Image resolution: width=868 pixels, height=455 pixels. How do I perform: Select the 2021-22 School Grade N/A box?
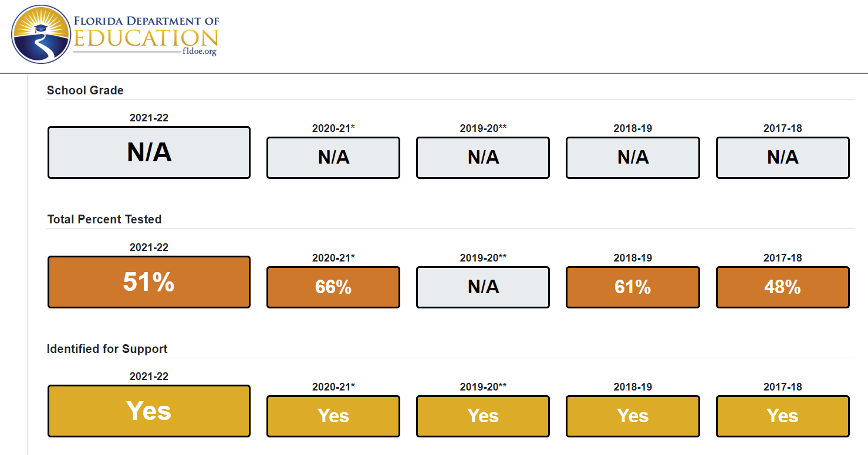click(x=149, y=152)
